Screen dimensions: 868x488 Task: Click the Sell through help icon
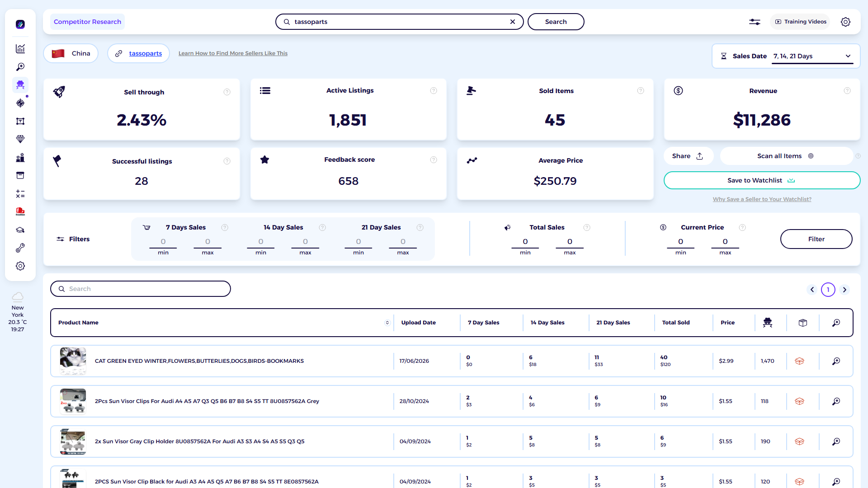[227, 92]
